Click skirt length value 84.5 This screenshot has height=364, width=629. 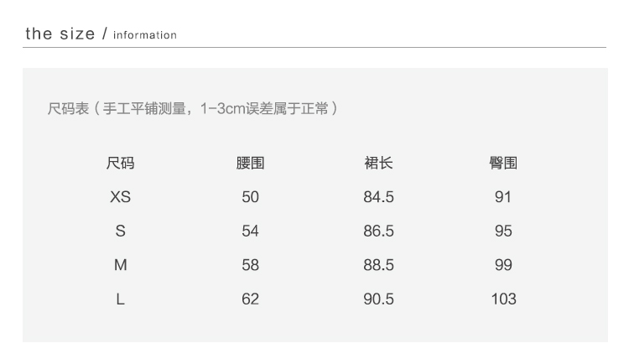point(378,197)
